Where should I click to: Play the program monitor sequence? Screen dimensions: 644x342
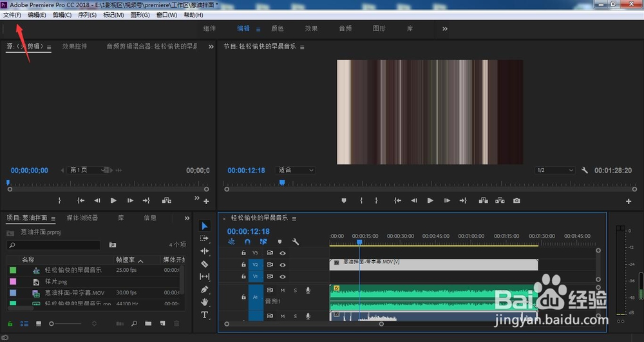coord(430,201)
